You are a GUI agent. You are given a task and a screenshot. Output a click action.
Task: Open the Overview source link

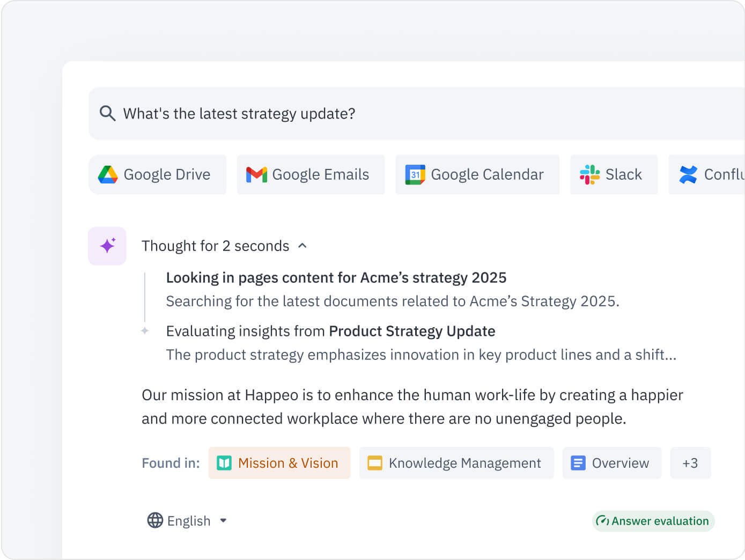coord(611,462)
